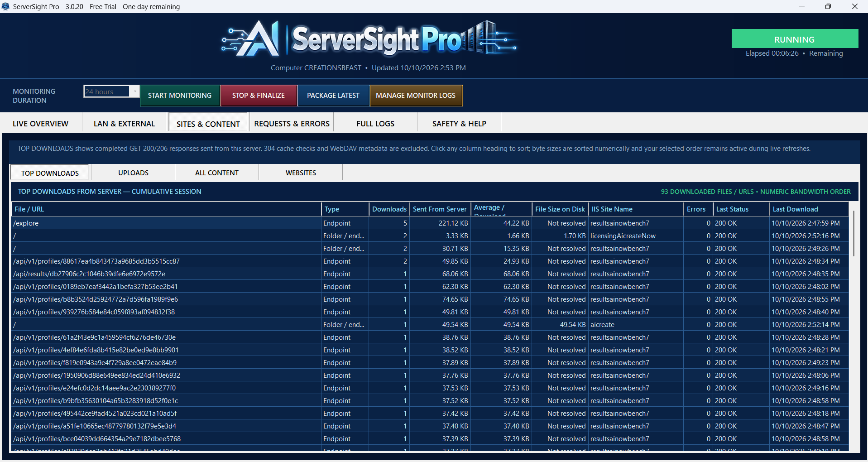Screen dimensions: 868x462
Task: Sort by Last Download column header
Action: click(x=809, y=209)
